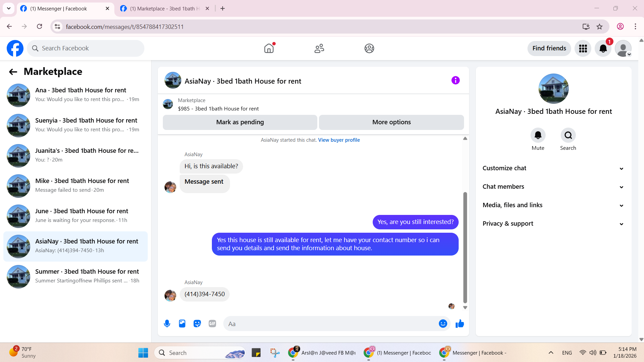Open a new browser tab
This screenshot has width=644, height=362.
[x=222, y=9]
